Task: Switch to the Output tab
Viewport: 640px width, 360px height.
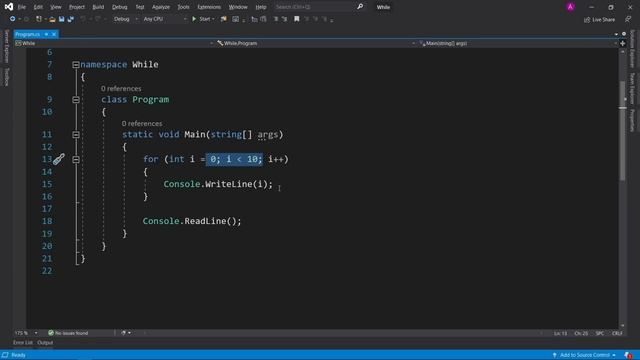Action: (45, 343)
